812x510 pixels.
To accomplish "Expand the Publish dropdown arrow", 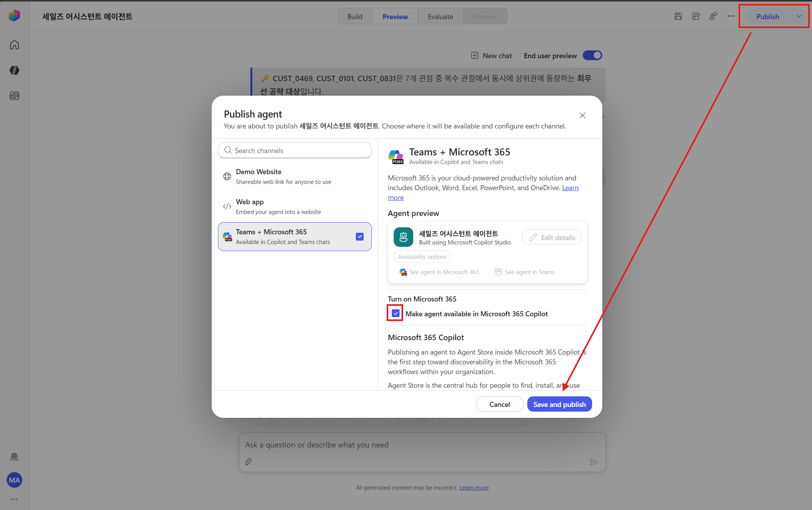I will (799, 16).
